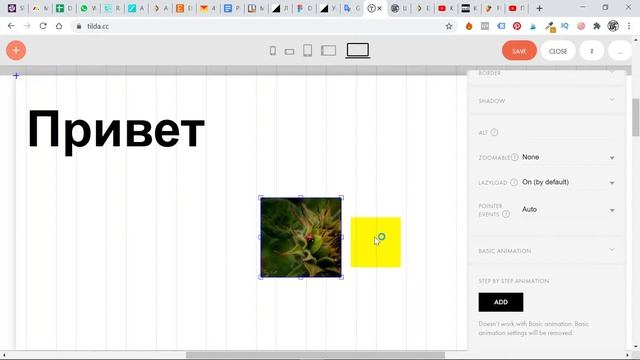The image size is (640, 360).
Task: Switch to the Google Translate tab
Action: (351, 8)
